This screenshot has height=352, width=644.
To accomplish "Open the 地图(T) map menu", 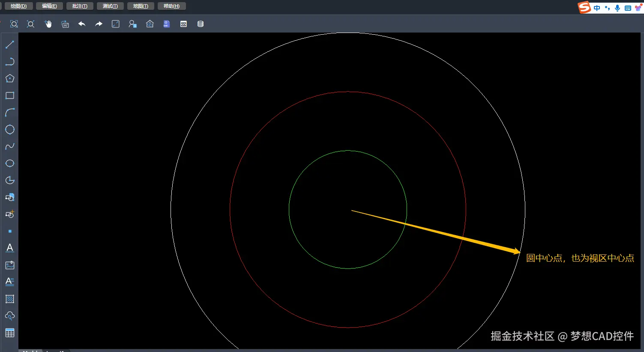I will (141, 6).
